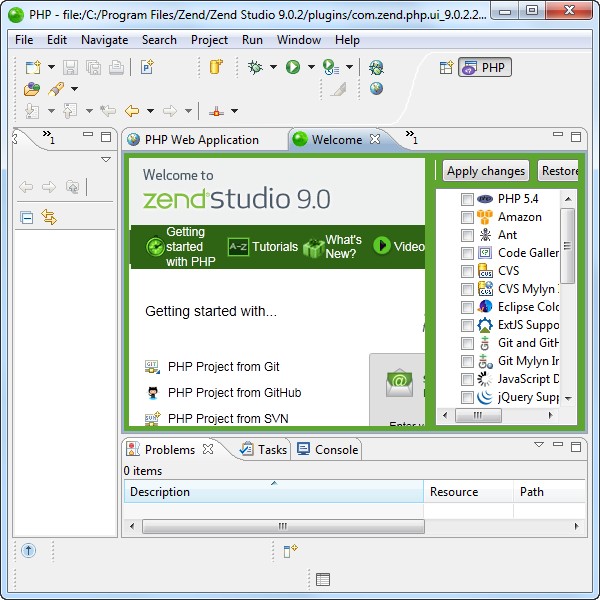Open the What's New section icon
This screenshot has height=600, width=600.
coord(313,246)
